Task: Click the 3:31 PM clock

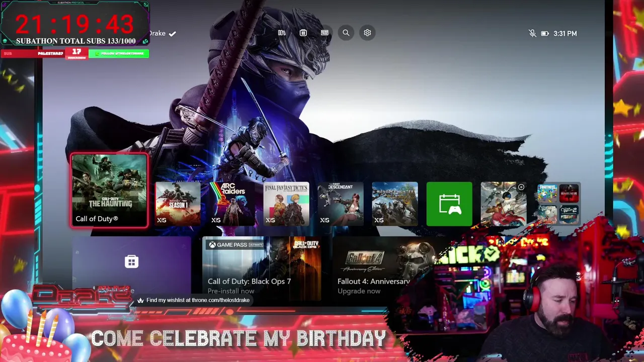Action: 565,33
